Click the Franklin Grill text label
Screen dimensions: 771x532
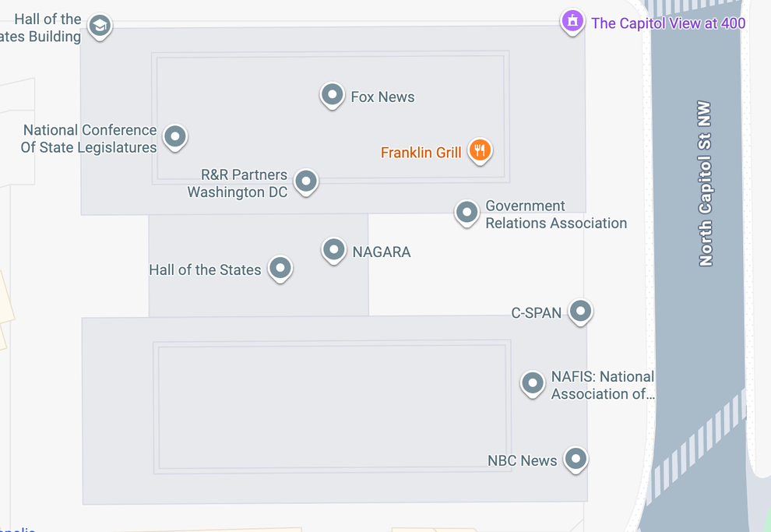tap(421, 153)
